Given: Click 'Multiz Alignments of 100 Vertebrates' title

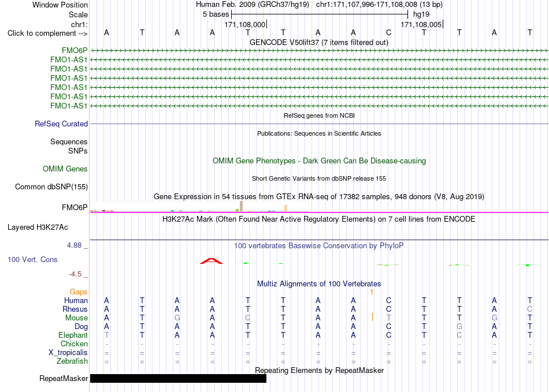Looking at the screenshot, I should point(319,283).
